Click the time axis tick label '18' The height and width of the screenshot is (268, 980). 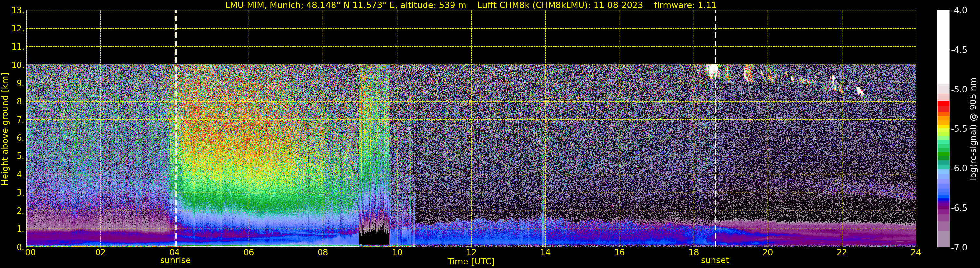click(694, 252)
